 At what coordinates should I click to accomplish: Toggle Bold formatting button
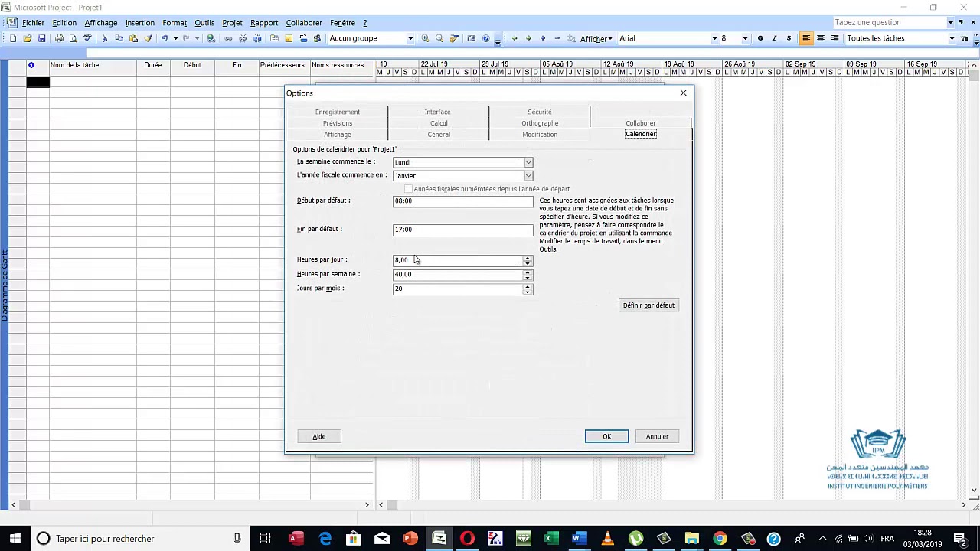coord(760,38)
